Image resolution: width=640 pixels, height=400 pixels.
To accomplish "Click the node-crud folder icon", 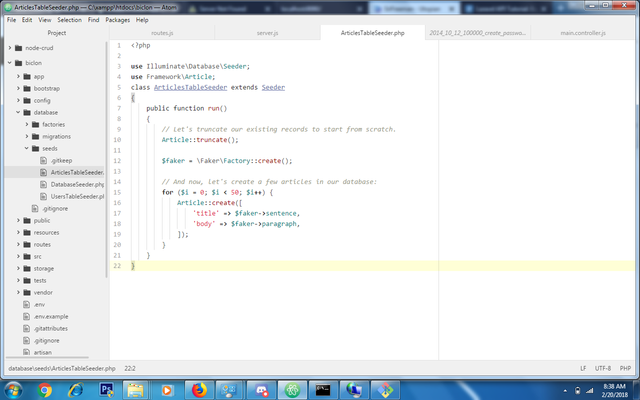I will coord(18,48).
